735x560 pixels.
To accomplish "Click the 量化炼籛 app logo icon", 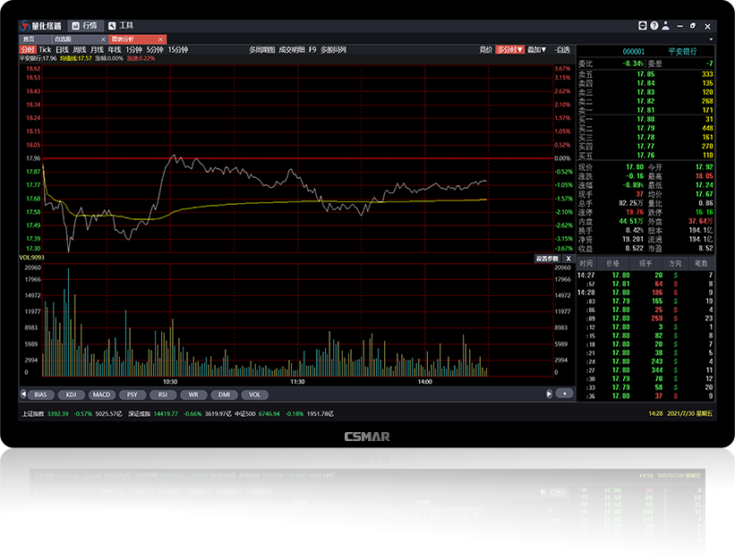I will click(x=26, y=26).
